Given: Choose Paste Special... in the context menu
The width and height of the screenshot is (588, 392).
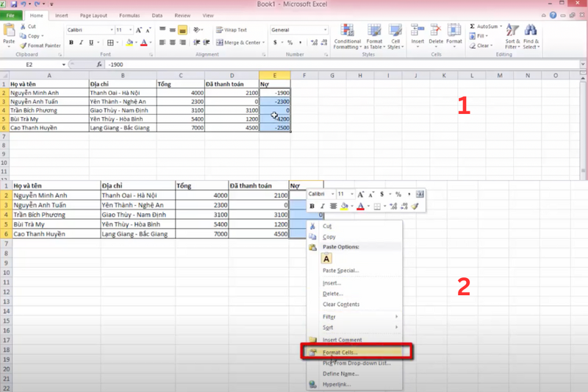Looking at the screenshot, I should tap(354, 271).
